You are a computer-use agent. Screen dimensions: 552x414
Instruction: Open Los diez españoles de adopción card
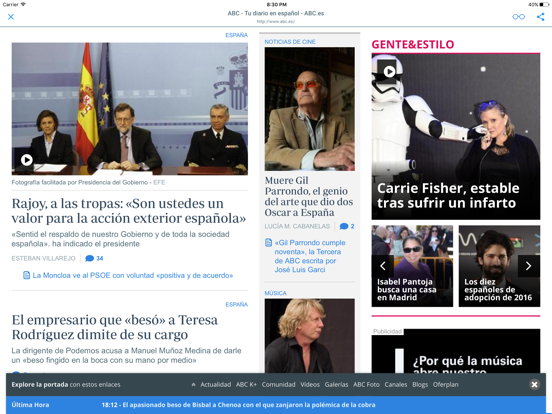[x=499, y=266]
